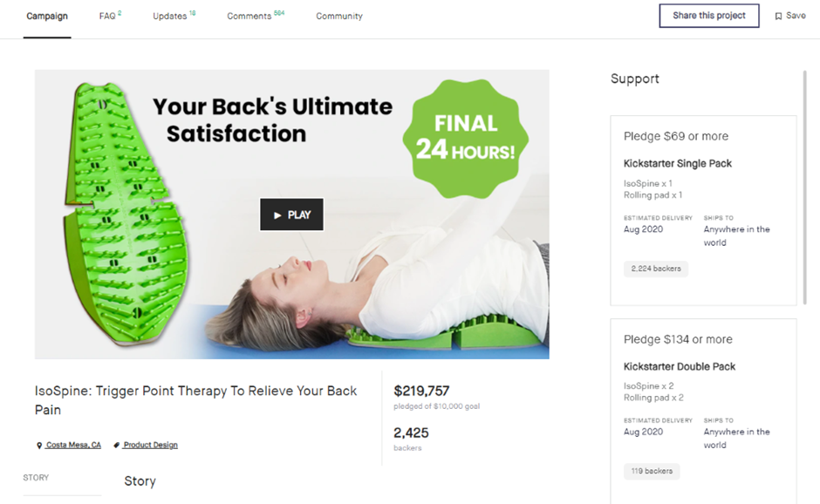Click the 2,224 backers badge
This screenshot has width=820, height=504.
[x=656, y=269]
